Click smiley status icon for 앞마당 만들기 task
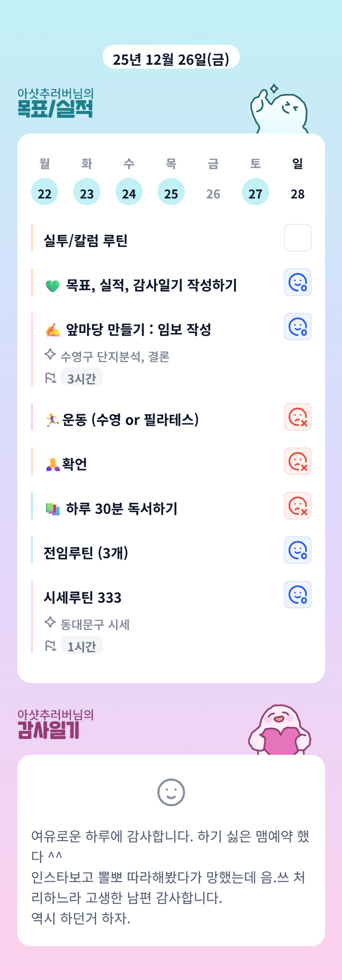342x980 pixels. (x=297, y=327)
